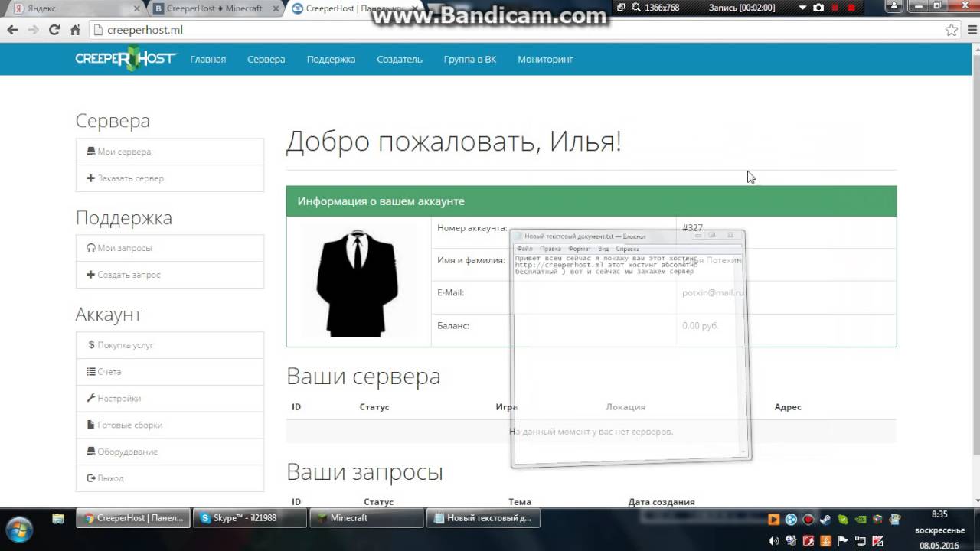Open Файл menu in Notepad
Screen dimensions: 980x551
524,249
